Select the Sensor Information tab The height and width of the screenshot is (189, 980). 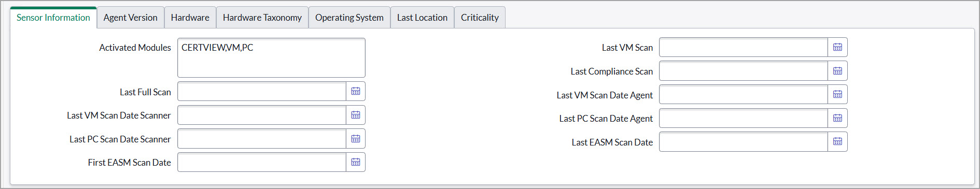click(x=53, y=18)
